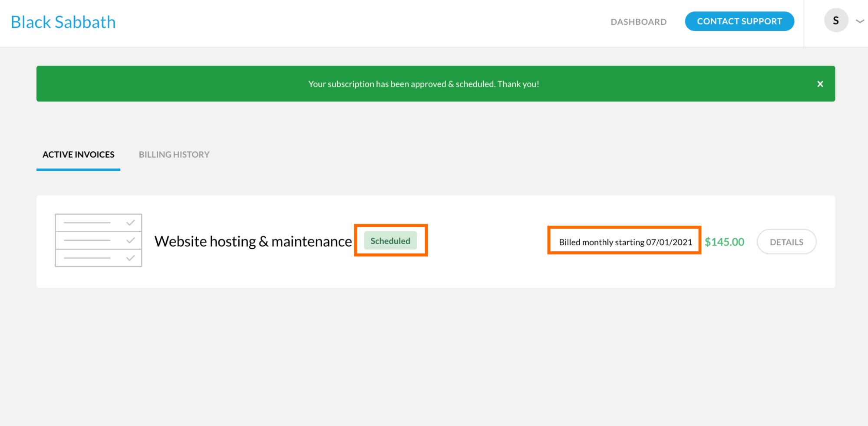This screenshot has width=868, height=426.
Task: Click the Black Sabbath logo text
Action: pyautogui.click(x=63, y=22)
